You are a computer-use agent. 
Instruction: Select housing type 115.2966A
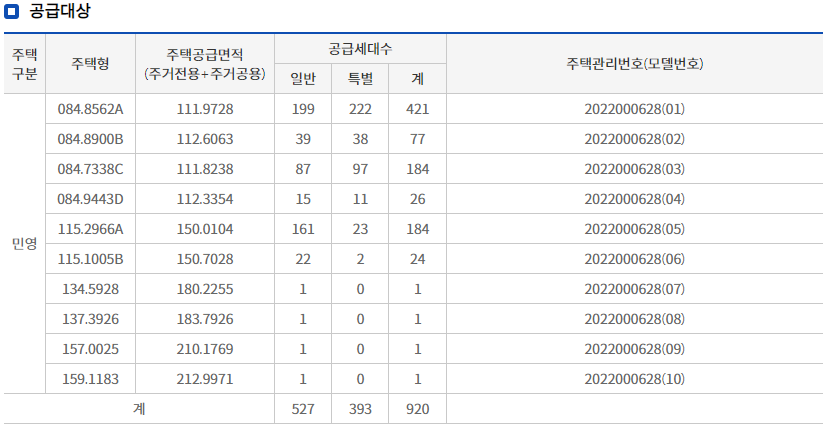[x=90, y=229]
